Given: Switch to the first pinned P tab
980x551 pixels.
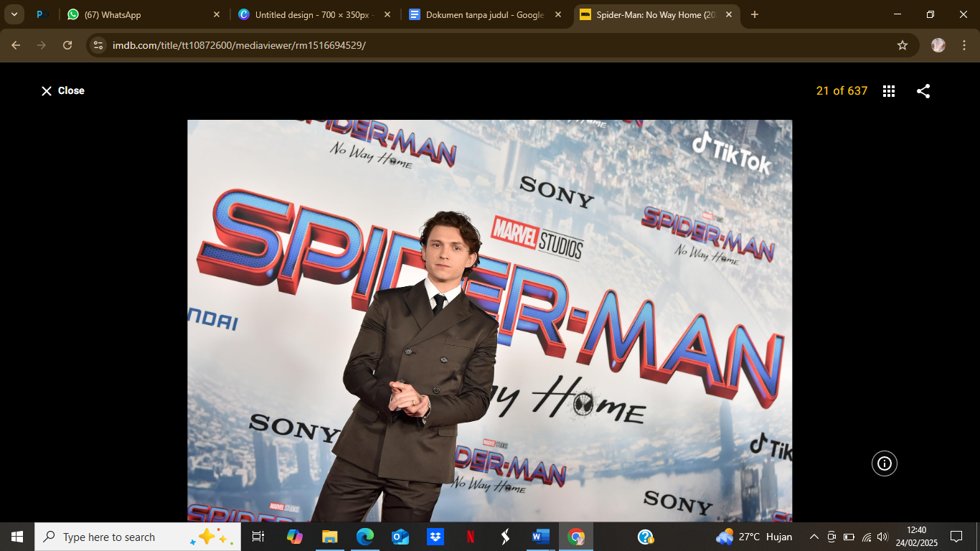Looking at the screenshot, I should click(x=40, y=14).
